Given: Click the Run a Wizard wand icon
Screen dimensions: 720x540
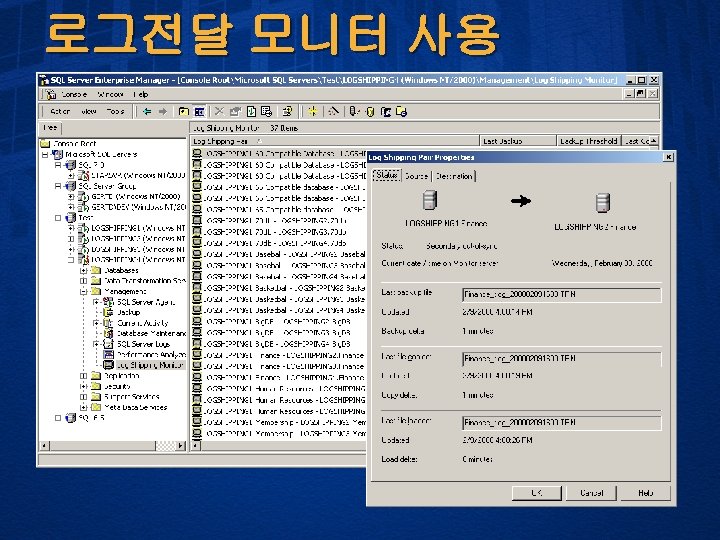Looking at the screenshot, I should 334,111.
